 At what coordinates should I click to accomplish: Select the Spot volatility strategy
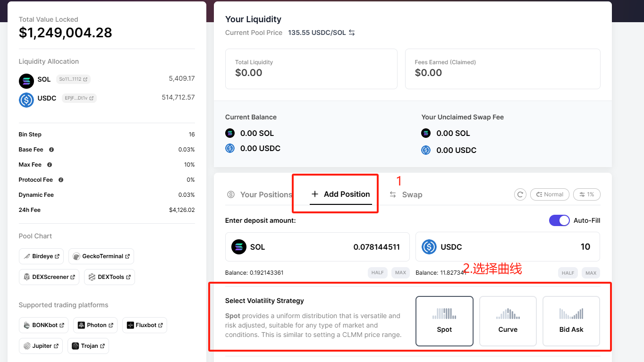click(x=444, y=321)
